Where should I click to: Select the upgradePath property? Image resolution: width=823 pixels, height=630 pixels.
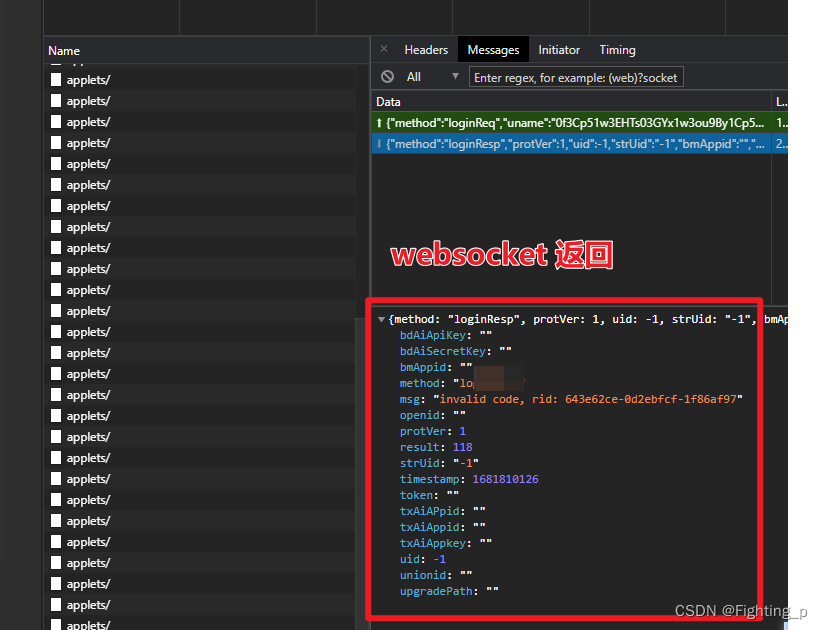pos(449,591)
